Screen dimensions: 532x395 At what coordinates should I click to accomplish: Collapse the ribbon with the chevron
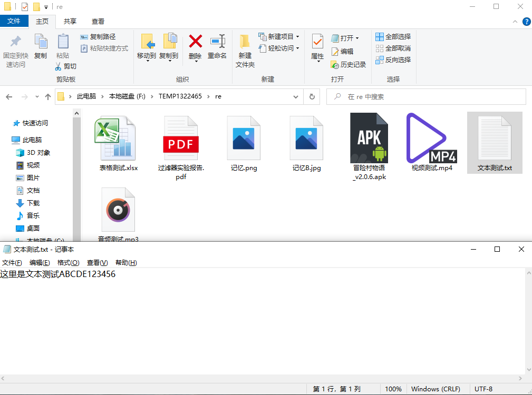point(516,22)
